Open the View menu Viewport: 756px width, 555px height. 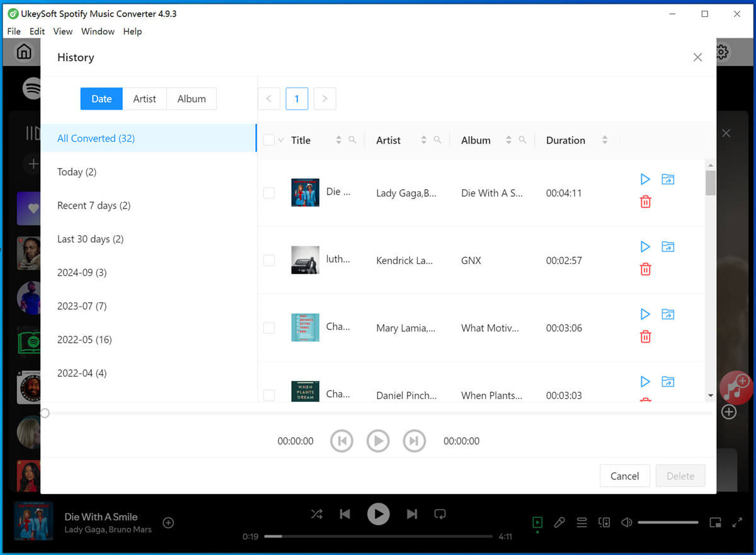coord(63,31)
